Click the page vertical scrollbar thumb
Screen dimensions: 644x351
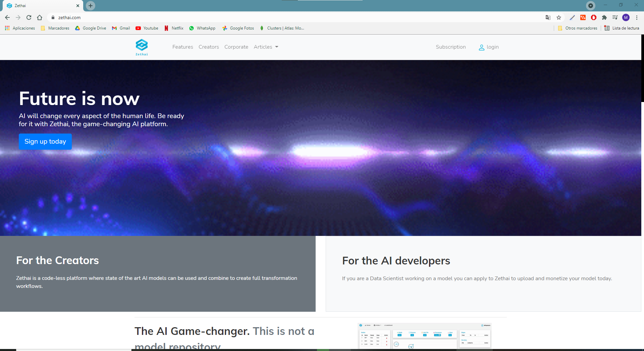[643, 68]
